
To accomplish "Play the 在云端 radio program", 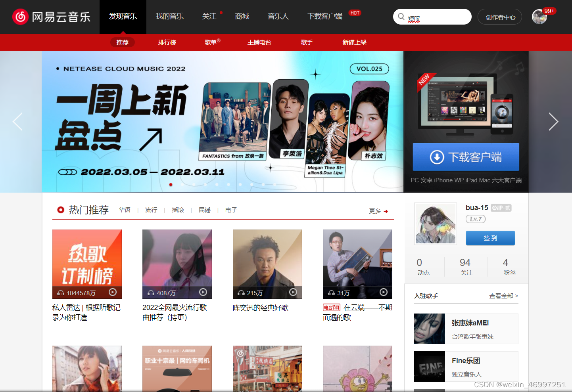I will click(x=384, y=292).
